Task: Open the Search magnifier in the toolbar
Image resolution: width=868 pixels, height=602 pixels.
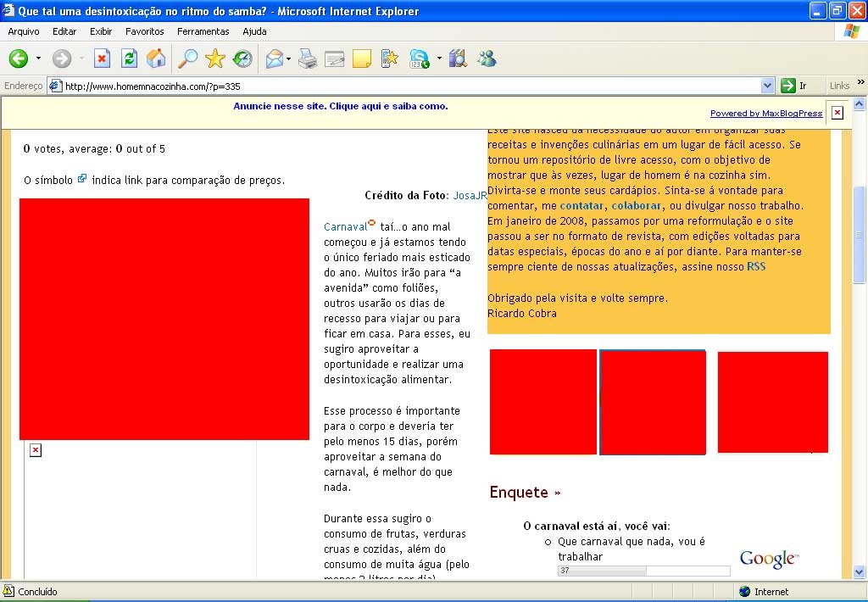Action: pyautogui.click(x=186, y=59)
